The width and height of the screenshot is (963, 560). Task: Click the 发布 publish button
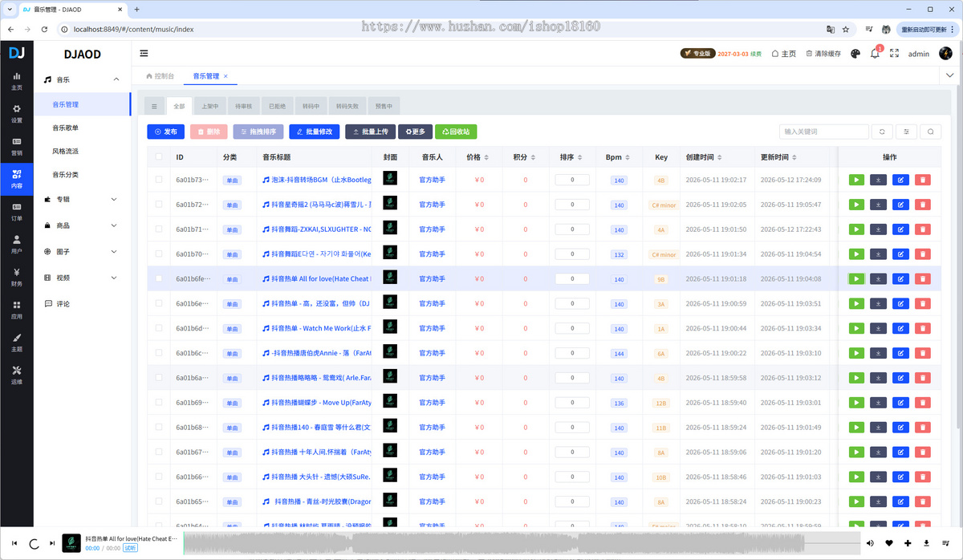(166, 132)
